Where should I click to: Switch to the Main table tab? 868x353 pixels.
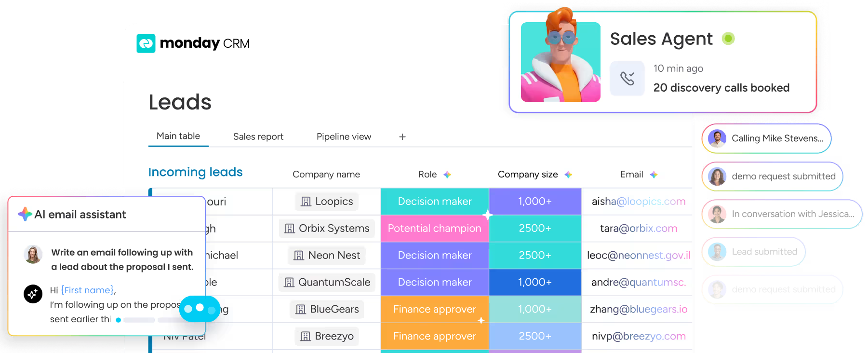point(178,136)
